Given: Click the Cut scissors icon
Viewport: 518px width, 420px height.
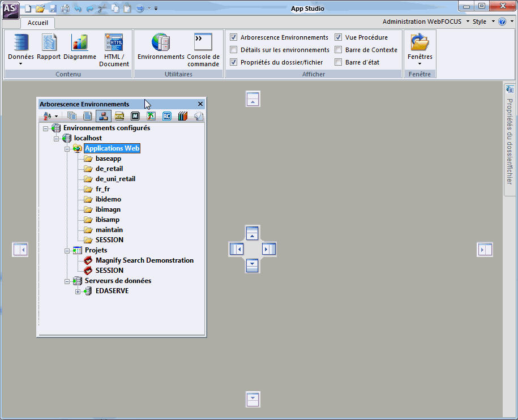Looking at the screenshot, I should pyautogui.click(x=102, y=8).
